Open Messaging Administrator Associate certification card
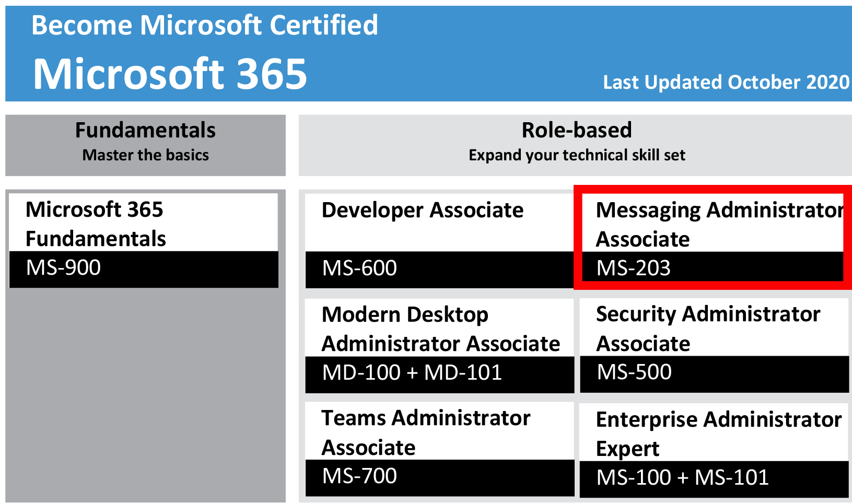The height and width of the screenshot is (504, 852). click(713, 238)
